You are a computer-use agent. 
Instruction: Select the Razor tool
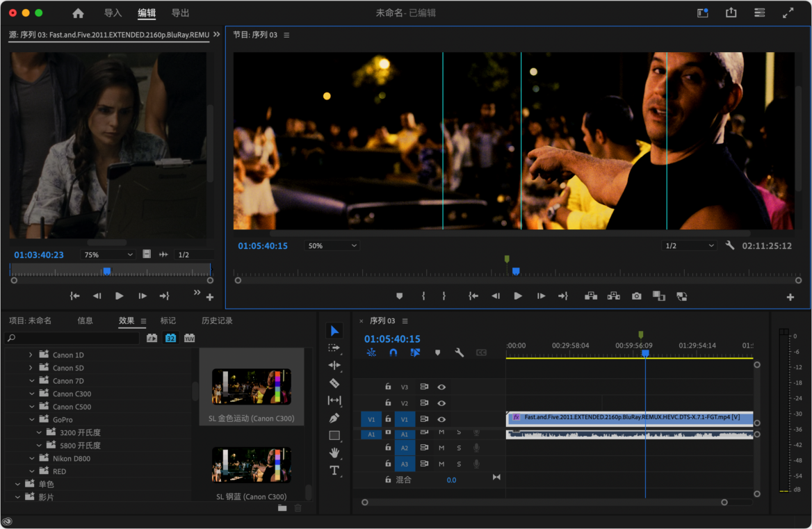[x=334, y=383]
